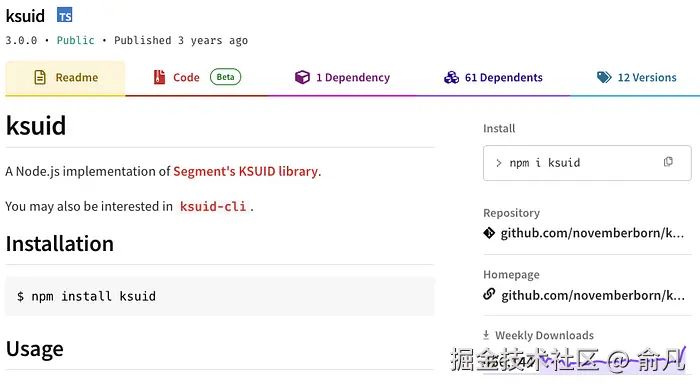Open the 1 Dependency tab
700x388 pixels.
(342, 78)
